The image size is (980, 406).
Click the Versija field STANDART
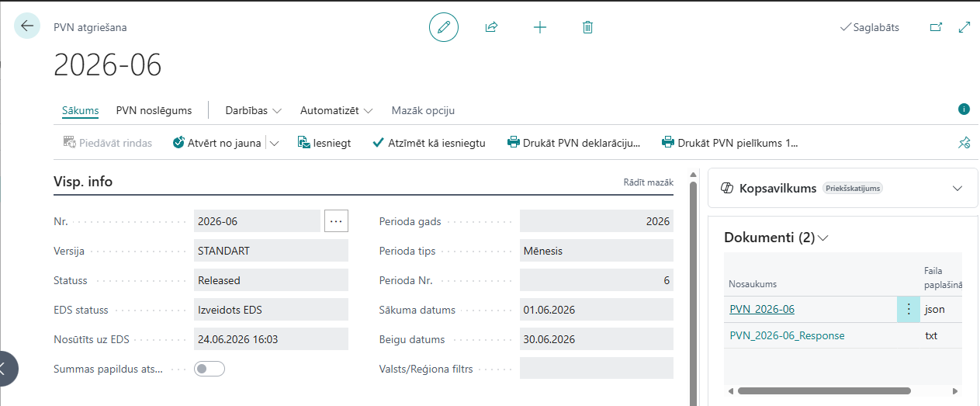271,251
